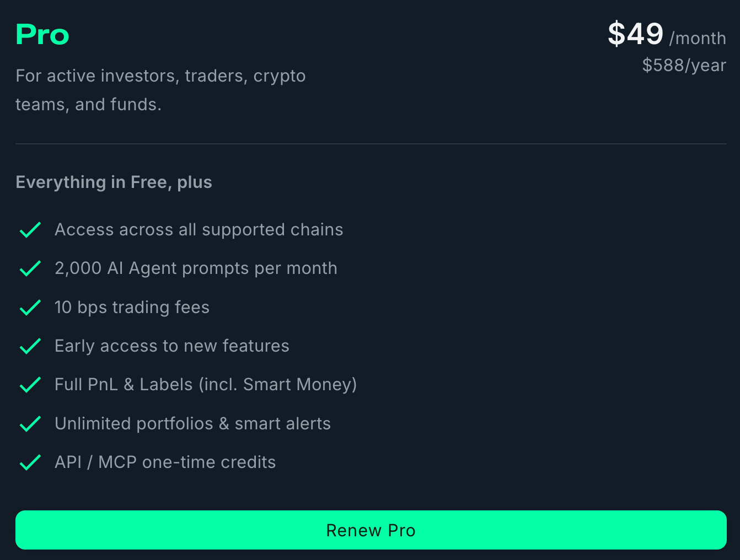Select checkmark next to Unlimited portfolios & smart alerts
740x560 pixels.
coord(30,424)
